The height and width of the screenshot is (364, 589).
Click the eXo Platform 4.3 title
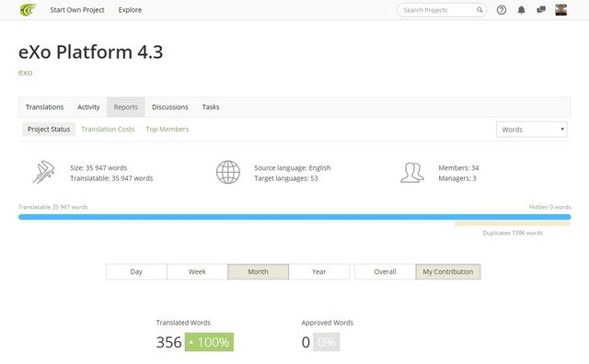(x=90, y=51)
